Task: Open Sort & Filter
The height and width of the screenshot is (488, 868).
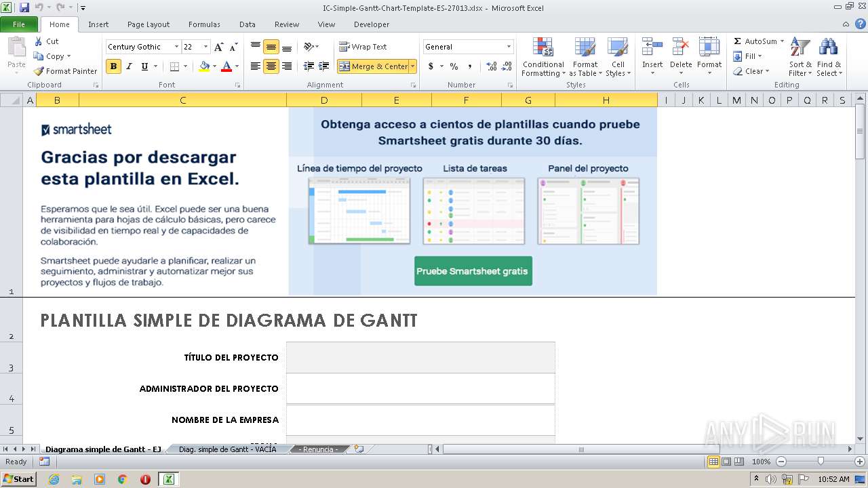Action: click(800, 58)
